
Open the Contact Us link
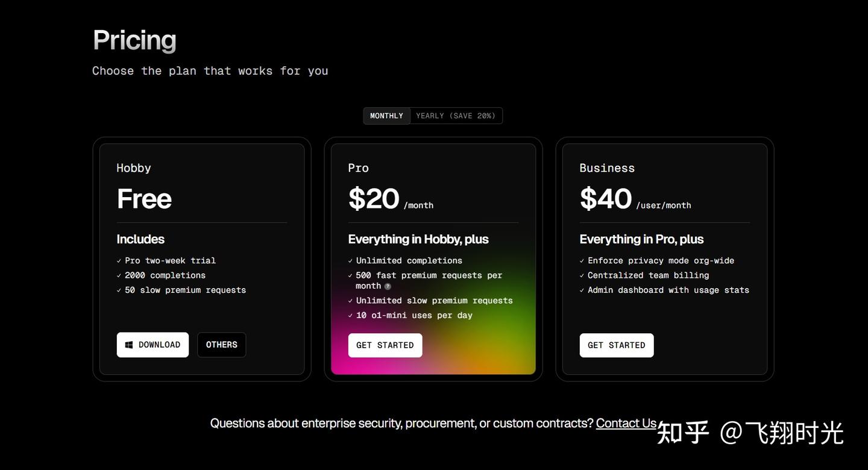click(x=626, y=423)
